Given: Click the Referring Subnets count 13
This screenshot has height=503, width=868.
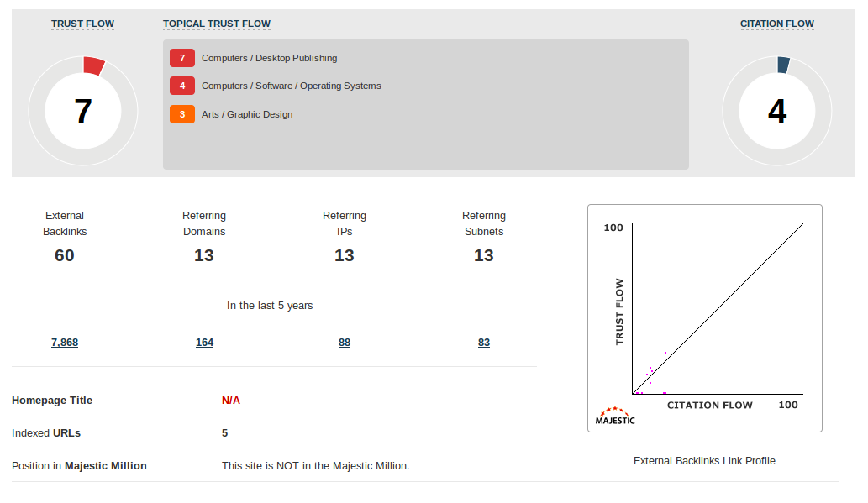Looking at the screenshot, I should [x=483, y=255].
